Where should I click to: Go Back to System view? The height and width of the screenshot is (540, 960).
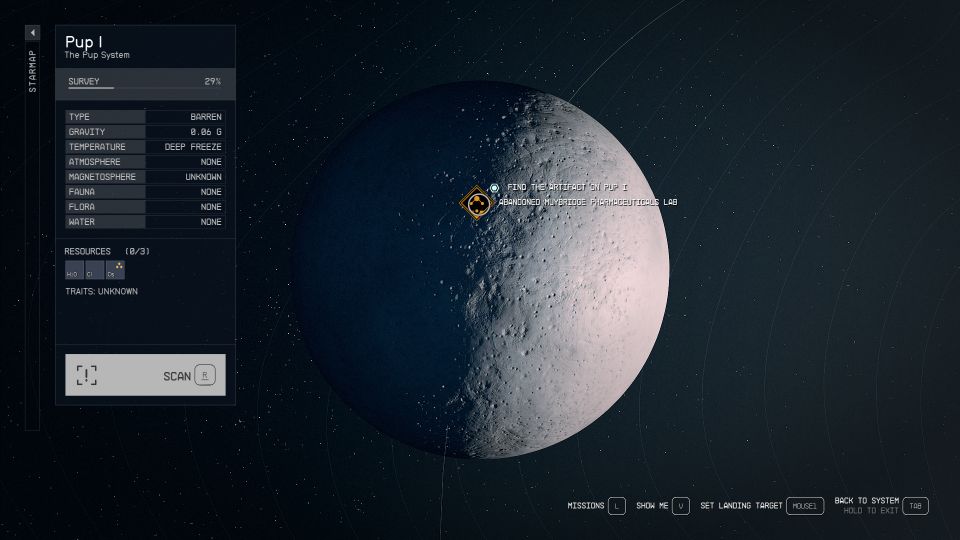click(x=881, y=506)
